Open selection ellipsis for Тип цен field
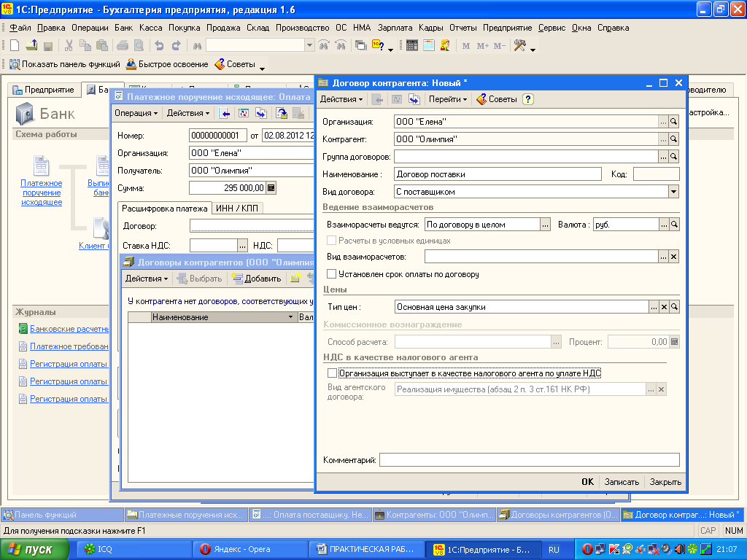This screenshot has width=747, height=560. click(654, 307)
